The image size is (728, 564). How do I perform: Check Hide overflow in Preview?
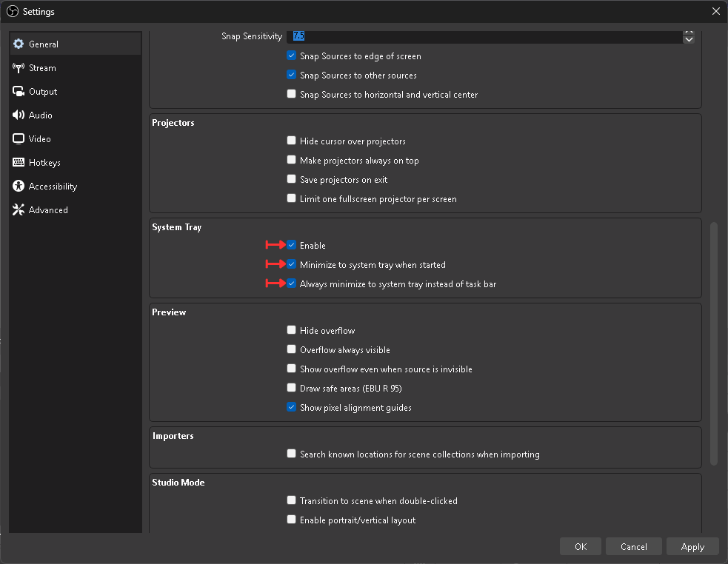pos(292,330)
